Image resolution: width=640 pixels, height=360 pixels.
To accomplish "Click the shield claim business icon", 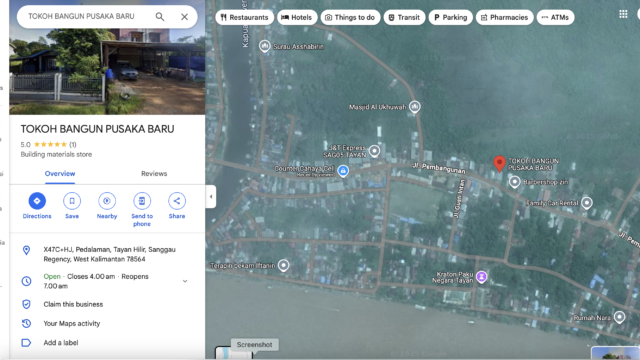I will coord(26,304).
